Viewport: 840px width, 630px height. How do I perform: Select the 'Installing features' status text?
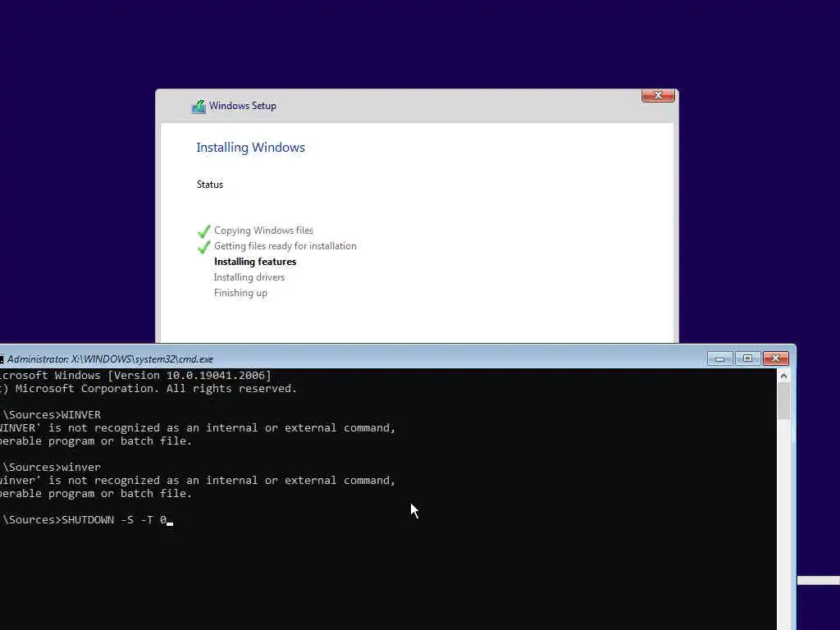255,262
